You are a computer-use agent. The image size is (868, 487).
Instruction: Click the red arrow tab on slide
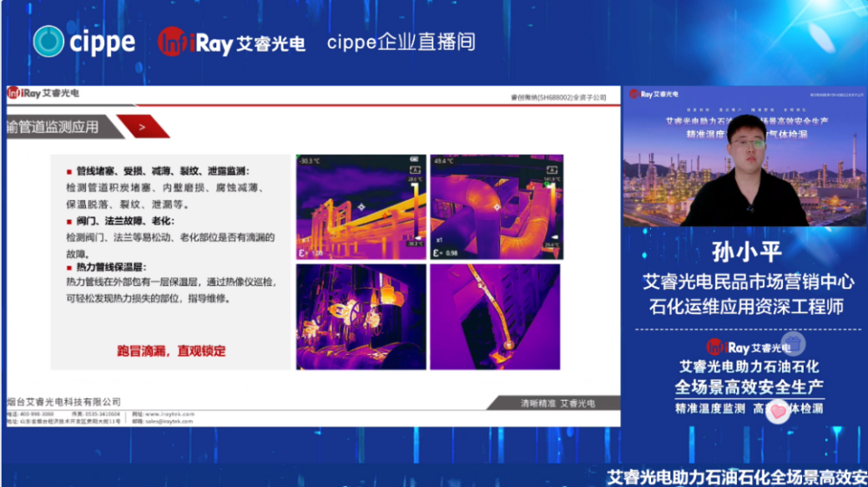point(143,127)
